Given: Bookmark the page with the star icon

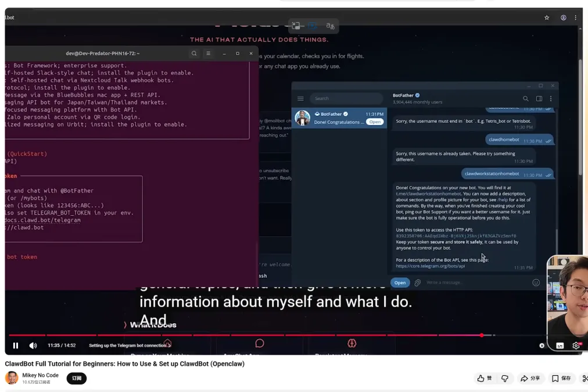Looking at the screenshot, I should 547,17.
